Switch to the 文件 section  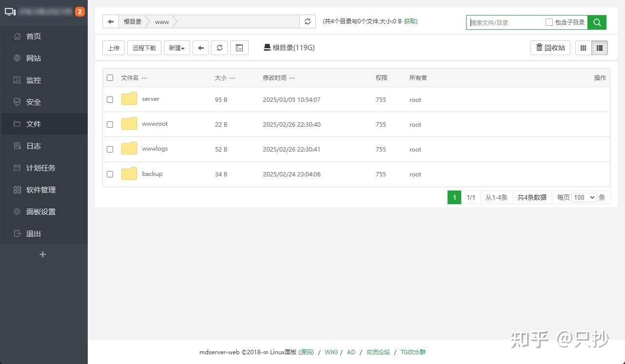click(33, 124)
